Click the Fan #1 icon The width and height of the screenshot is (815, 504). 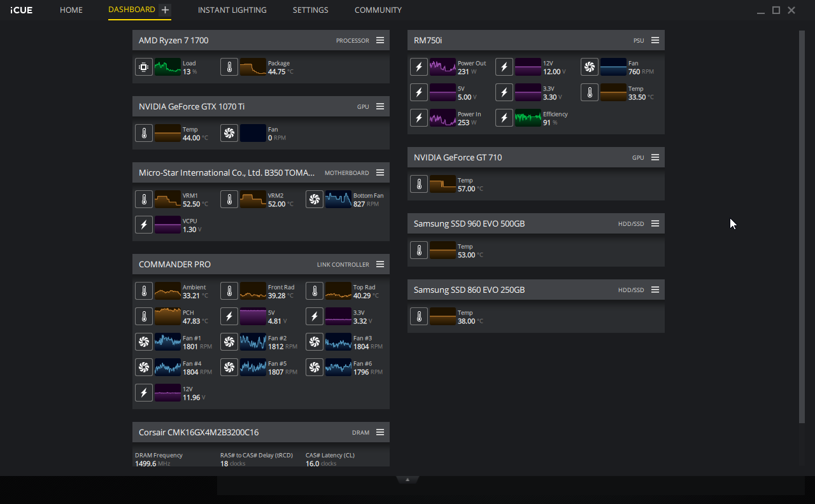point(144,342)
